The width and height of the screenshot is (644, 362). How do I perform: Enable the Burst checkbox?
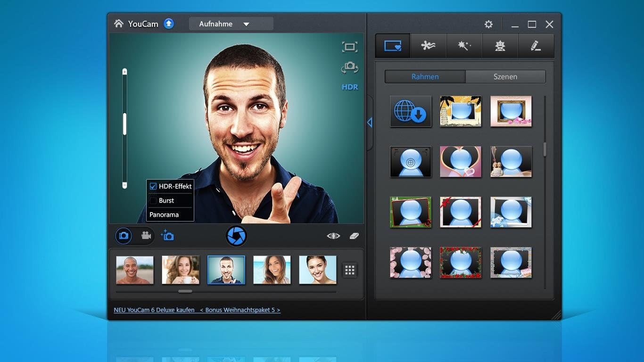(153, 200)
